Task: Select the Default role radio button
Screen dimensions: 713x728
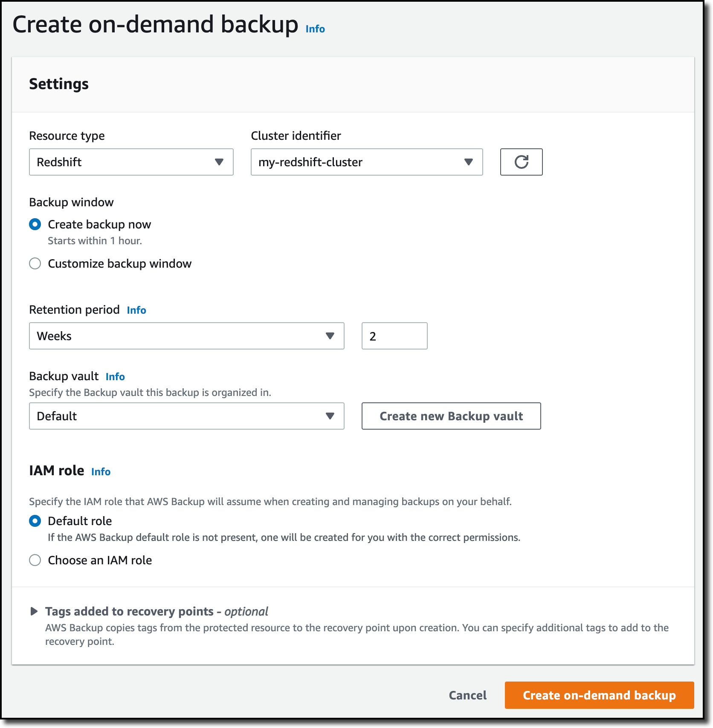Action: tap(35, 521)
